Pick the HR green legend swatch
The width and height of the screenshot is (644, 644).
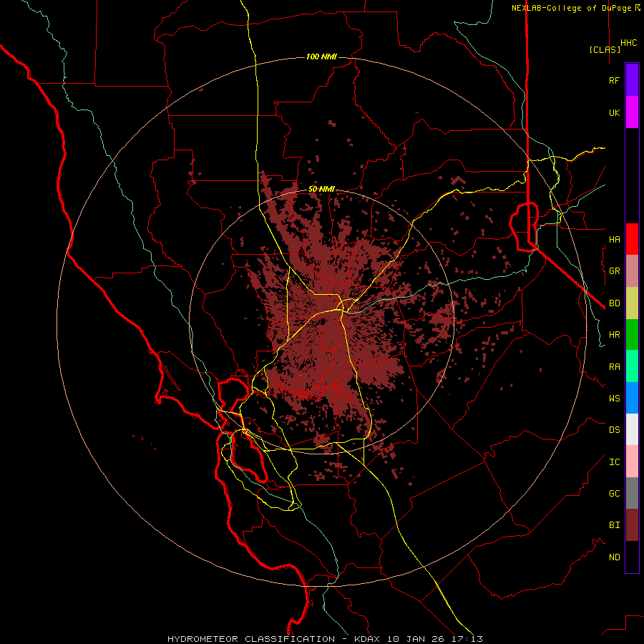[632, 335]
